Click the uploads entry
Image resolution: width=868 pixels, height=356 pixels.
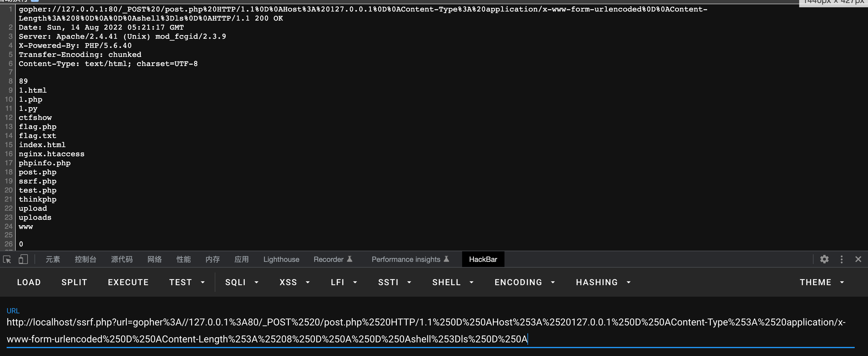click(35, 218)
